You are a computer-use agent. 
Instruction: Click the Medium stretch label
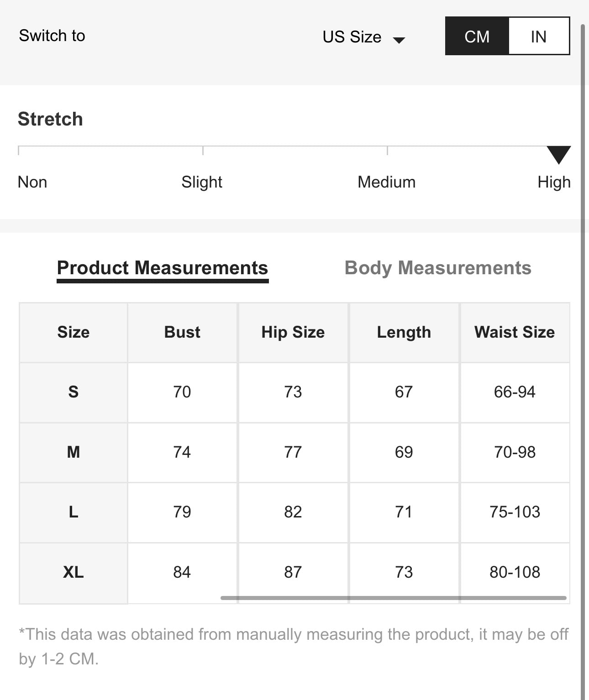pyautogui.click(x=386, y=182)
